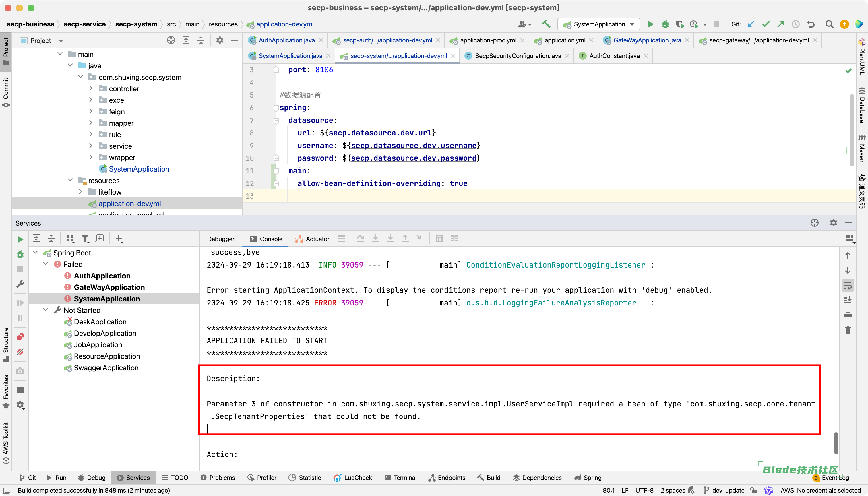Expand the controller package folder
Screen dimensions: 868x496
[x=91, y=88]
